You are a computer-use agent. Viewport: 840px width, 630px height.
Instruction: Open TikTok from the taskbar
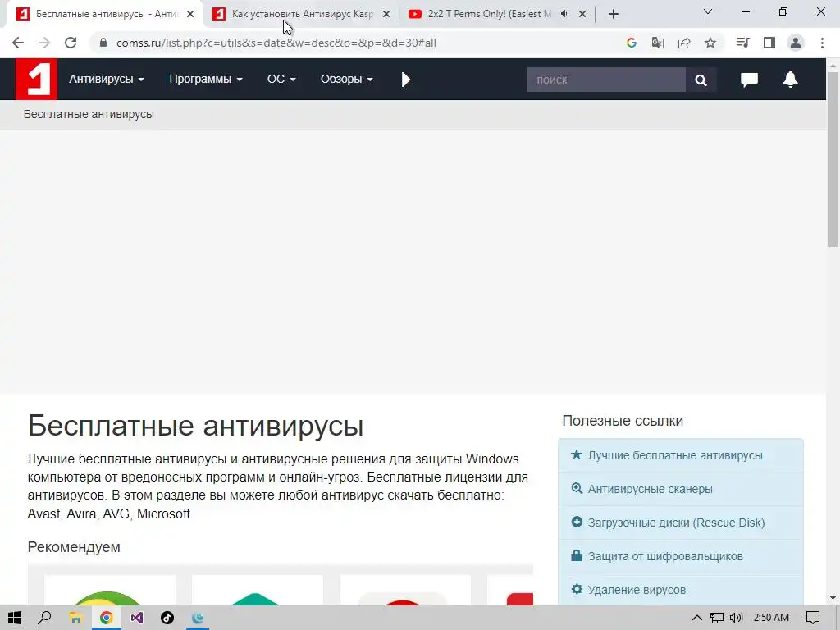(x=167, y=618)
